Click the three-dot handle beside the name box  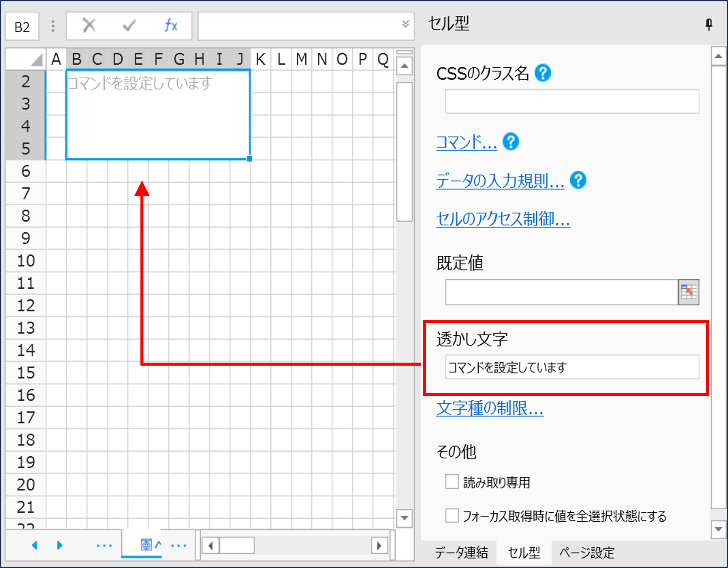tap(53, 26)
